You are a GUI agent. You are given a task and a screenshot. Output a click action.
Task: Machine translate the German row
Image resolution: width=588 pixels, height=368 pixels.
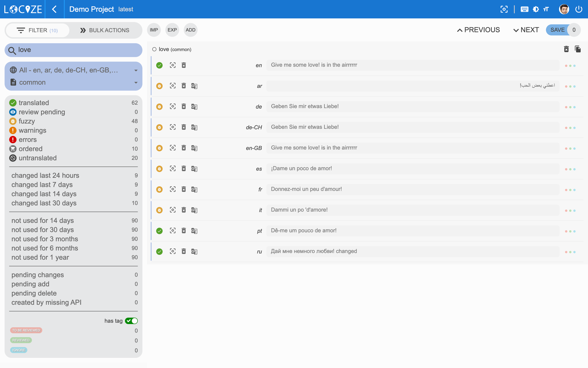point(194,107)
